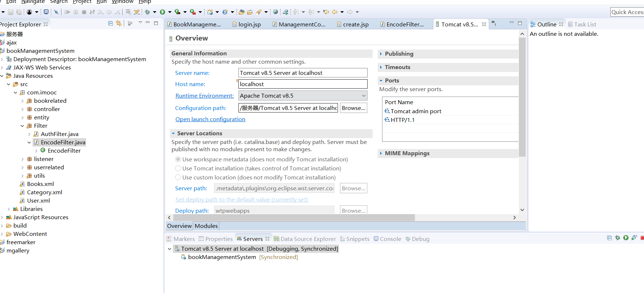
Task: Switch to the login.jsp editor tab
Action: (x=246, y=24)
